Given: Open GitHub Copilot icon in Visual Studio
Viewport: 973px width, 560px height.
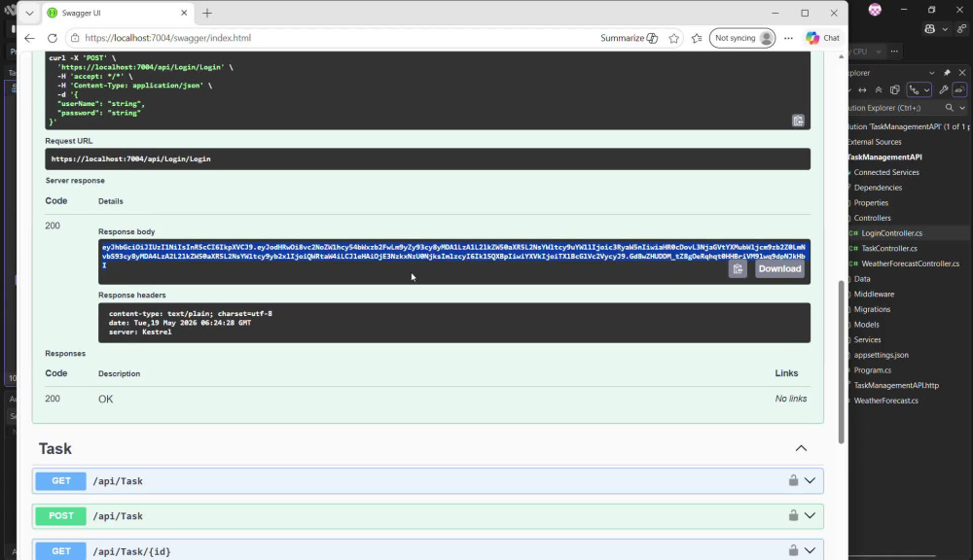Looking at the screenshot, I should coord(929,28).
